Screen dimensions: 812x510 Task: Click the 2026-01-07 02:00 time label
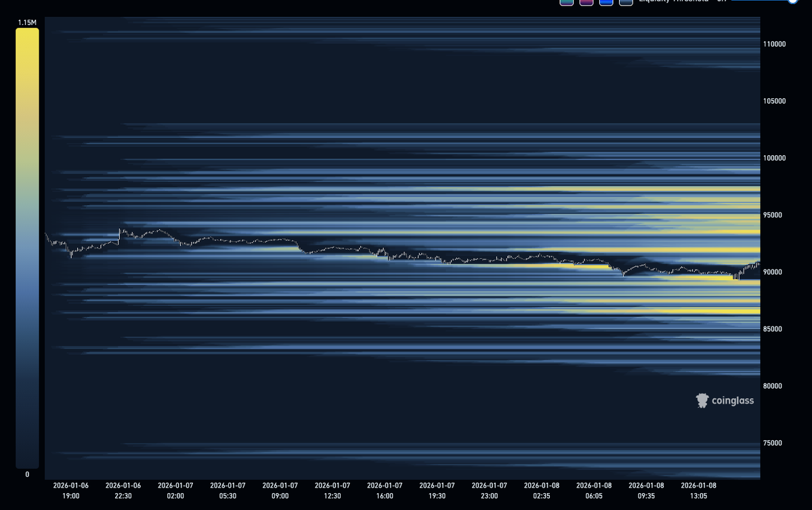coord(175,490)
